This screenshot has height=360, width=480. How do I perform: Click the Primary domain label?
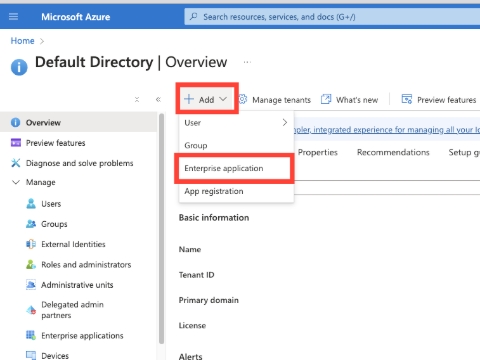(x=209, y=300)
